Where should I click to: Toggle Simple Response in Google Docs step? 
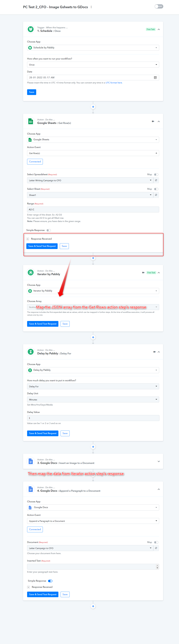(x=50, y=581)
